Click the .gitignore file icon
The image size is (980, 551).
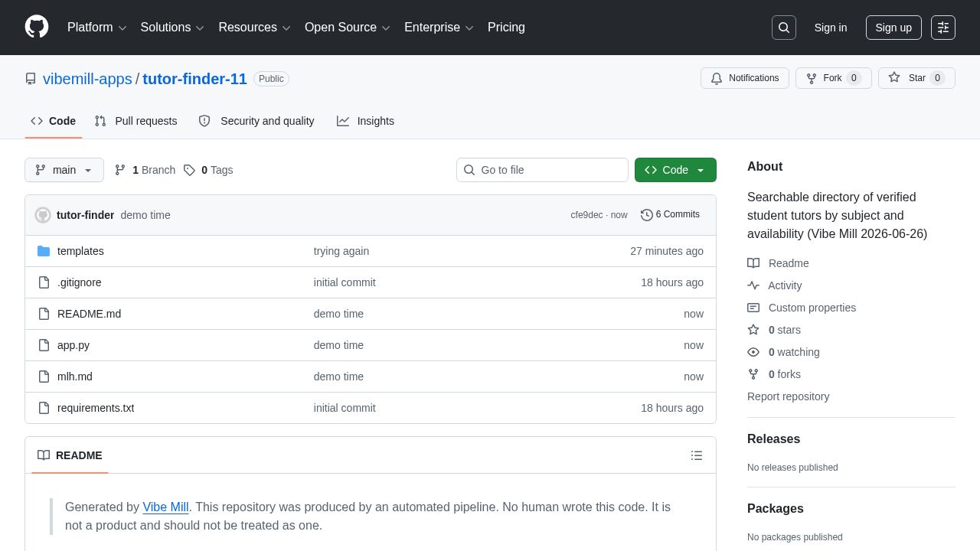(44, 282)
